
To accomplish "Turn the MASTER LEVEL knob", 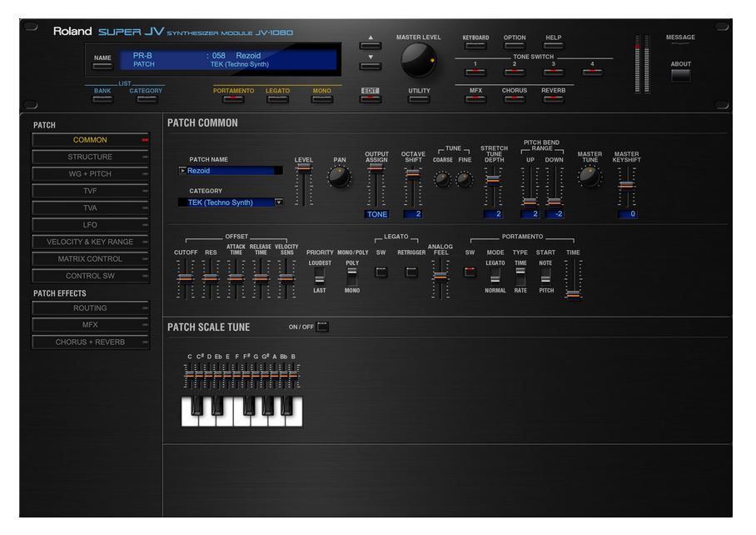I will coord(418,60).
